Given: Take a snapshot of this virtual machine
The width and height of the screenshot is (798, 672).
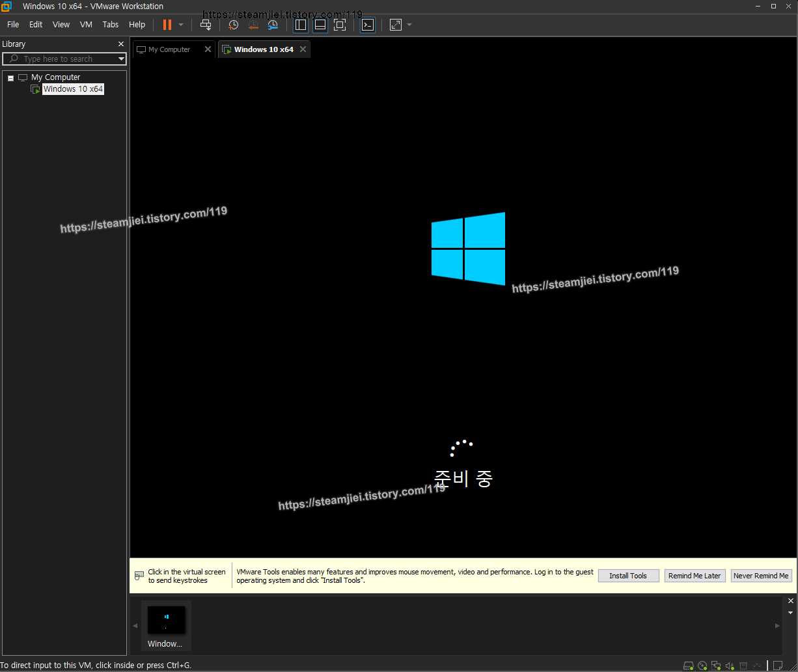Looking at the screenshot, I should tap(233, 25).
